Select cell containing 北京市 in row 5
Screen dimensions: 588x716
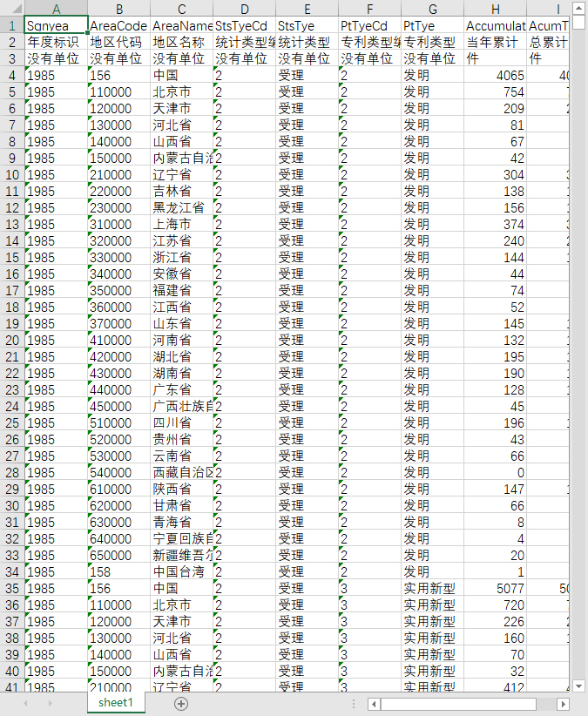pos(182,91)
